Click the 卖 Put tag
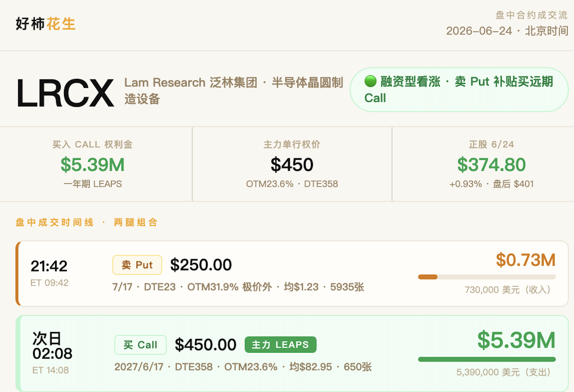Screen dimensions: 574x392 click(x=137, y=265)
